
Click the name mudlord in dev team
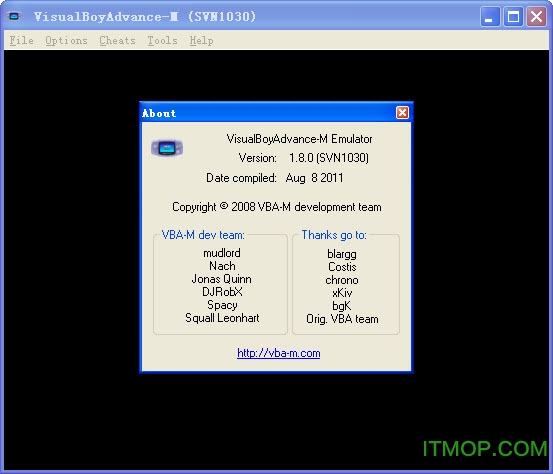(x=222, y=253)
